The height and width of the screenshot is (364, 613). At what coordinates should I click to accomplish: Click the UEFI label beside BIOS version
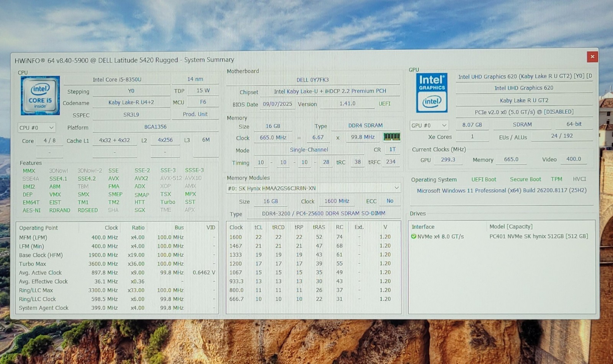tap(384, 104)
